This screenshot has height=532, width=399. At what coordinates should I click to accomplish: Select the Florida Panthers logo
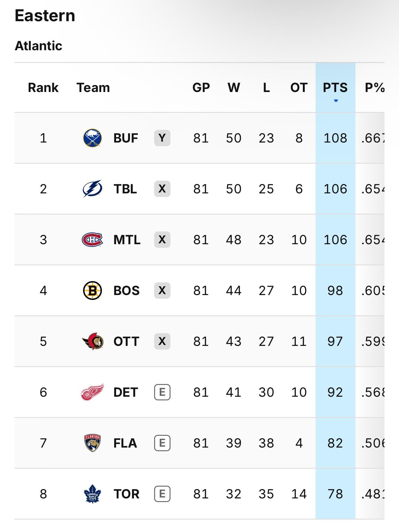(x=92, y=443)
